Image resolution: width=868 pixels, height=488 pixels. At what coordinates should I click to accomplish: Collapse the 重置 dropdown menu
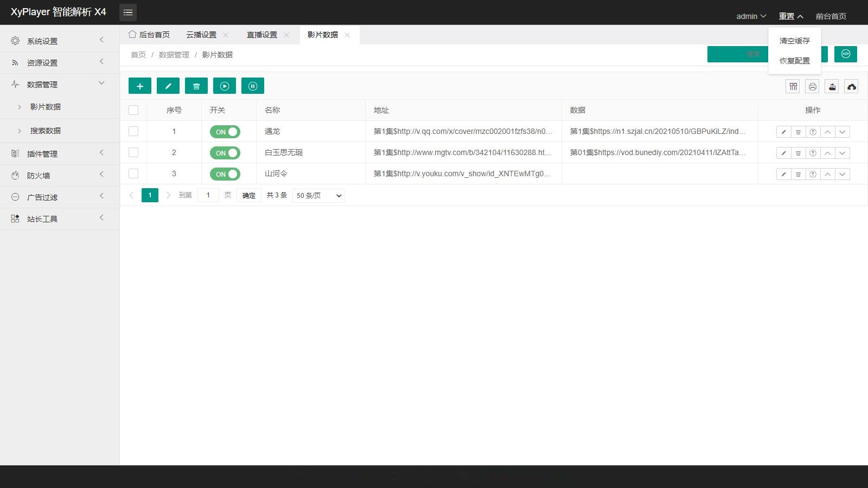pyautogui.click(x=790, y=16)
